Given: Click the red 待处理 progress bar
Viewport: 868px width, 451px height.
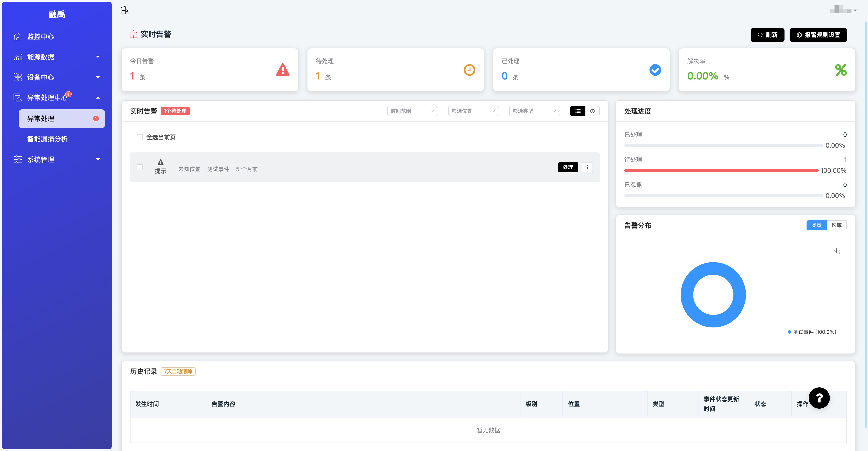Looking at the screenshot, I should 721,171.
